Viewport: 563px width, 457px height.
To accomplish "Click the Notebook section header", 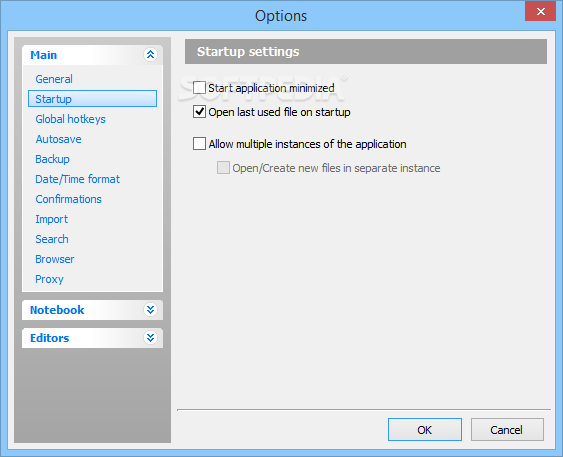I will (92, 310).
